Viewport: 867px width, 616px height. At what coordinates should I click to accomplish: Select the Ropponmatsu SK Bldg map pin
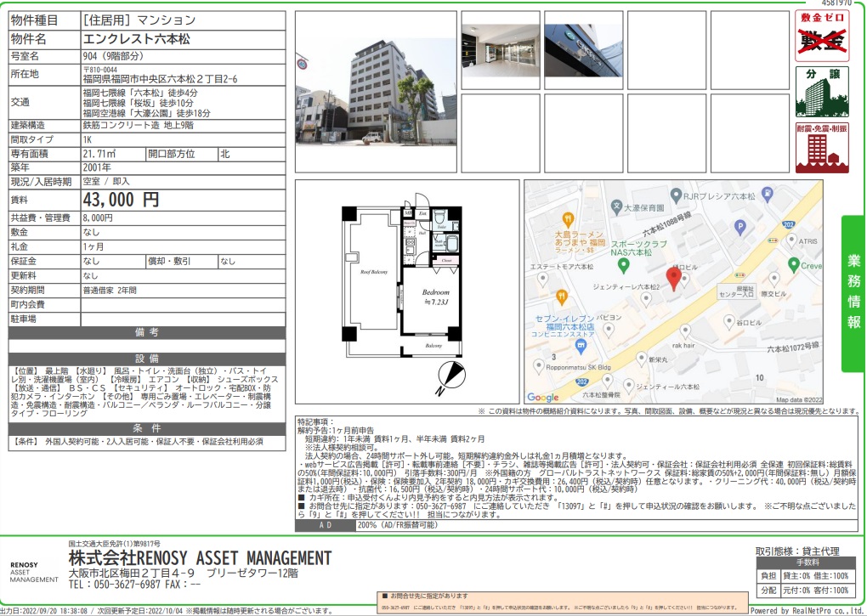coord(538,365)
